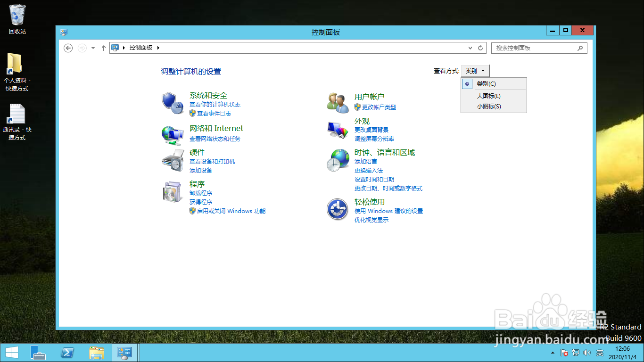Click 更改帐户类型 link
The image size is (644, 362).
[379, 107]
